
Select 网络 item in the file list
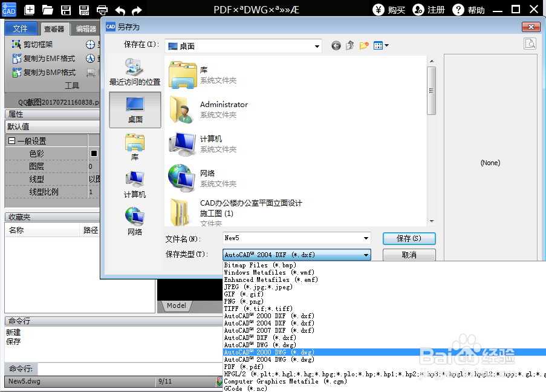pyautogui.click(x=203, y=178)
